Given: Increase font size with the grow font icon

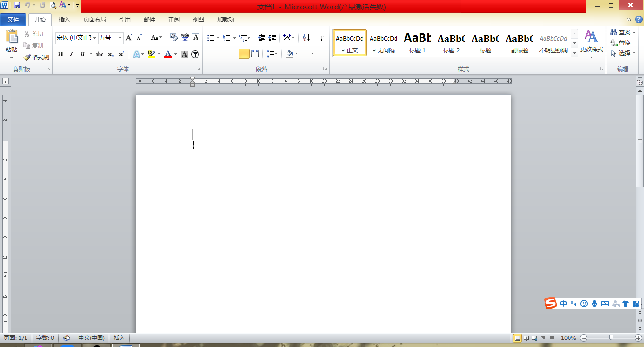Looking at the screenshot, I should pos(129,38).
